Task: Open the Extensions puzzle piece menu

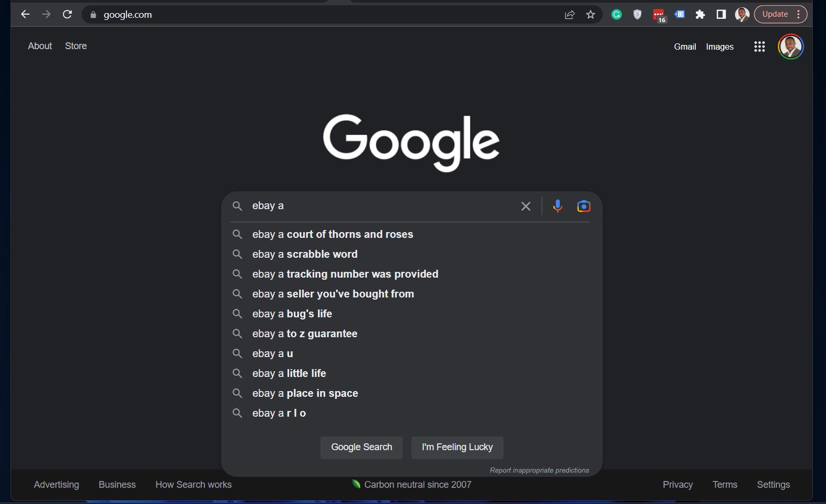Action: point(701,15)
